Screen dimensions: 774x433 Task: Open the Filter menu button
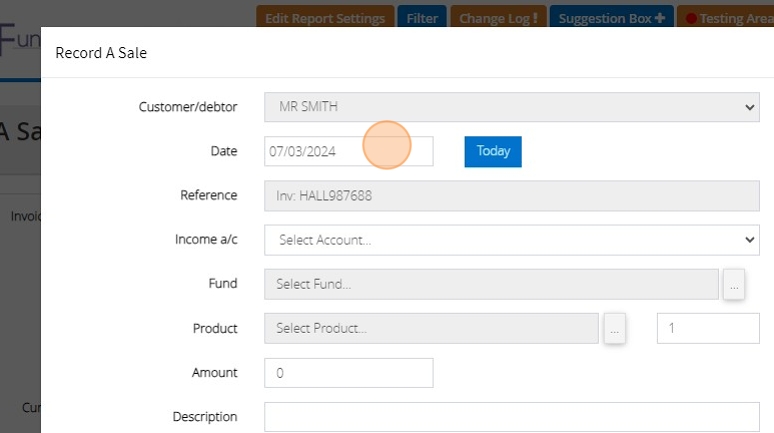422,19
